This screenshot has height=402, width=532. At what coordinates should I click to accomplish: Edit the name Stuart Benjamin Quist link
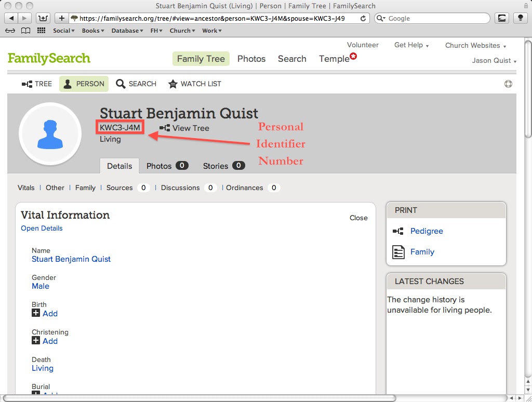[71, 259]
